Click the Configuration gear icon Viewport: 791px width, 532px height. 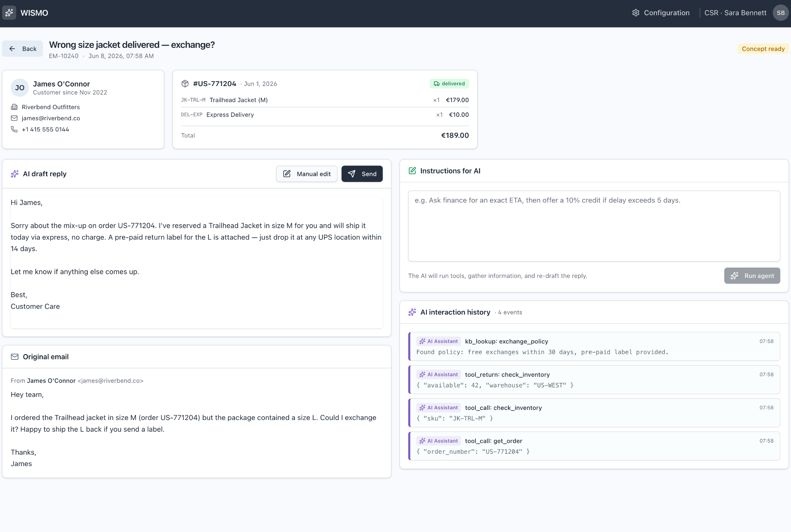pos(636,13)
